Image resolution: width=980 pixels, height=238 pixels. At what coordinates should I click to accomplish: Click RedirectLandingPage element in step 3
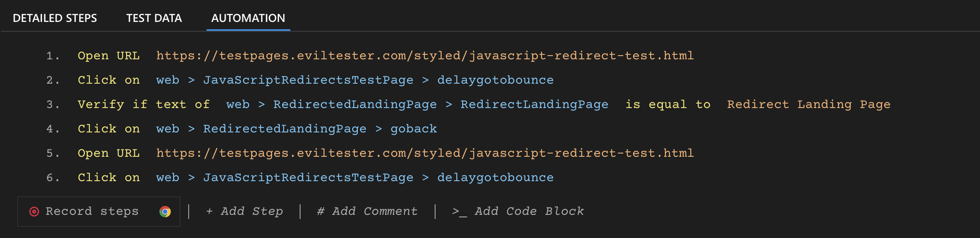coord(534,104)
